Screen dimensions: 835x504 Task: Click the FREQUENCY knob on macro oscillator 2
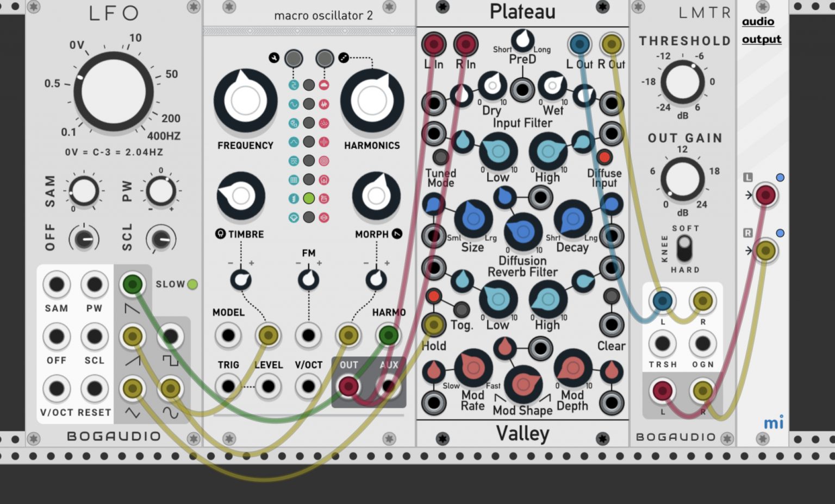click(x=246, y=101)
